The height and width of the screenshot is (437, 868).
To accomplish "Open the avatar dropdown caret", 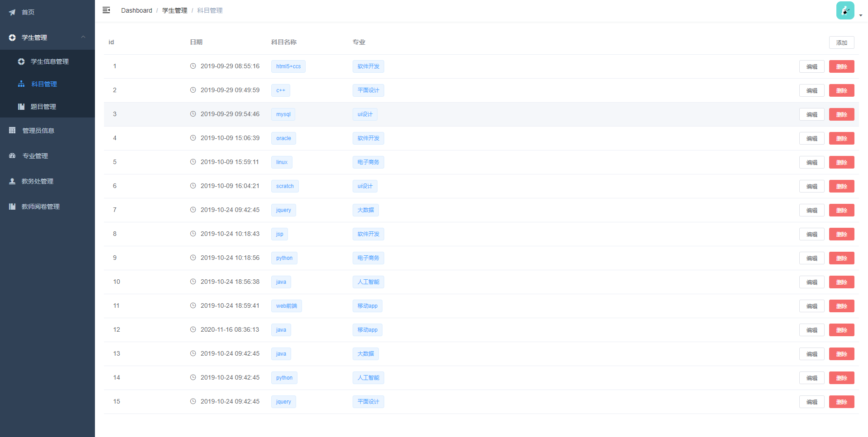I will coord(861,15).
